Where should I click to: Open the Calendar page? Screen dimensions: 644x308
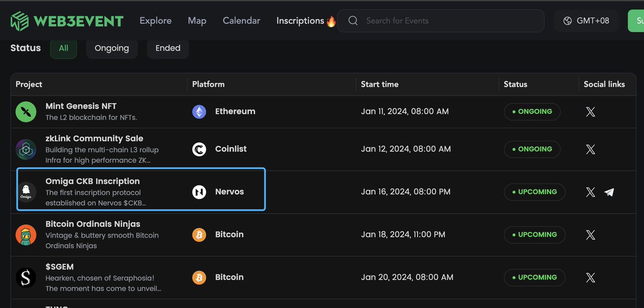(x=241, y=21)
